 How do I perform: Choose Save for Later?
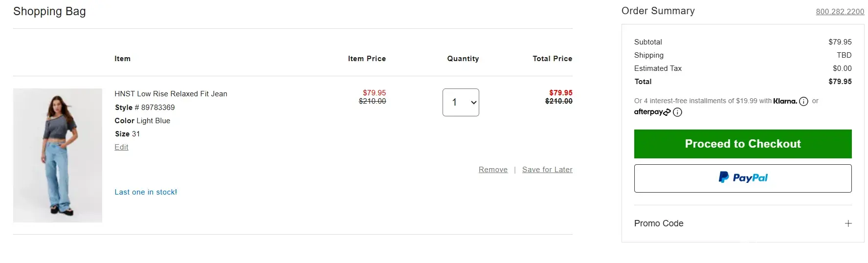547,170
